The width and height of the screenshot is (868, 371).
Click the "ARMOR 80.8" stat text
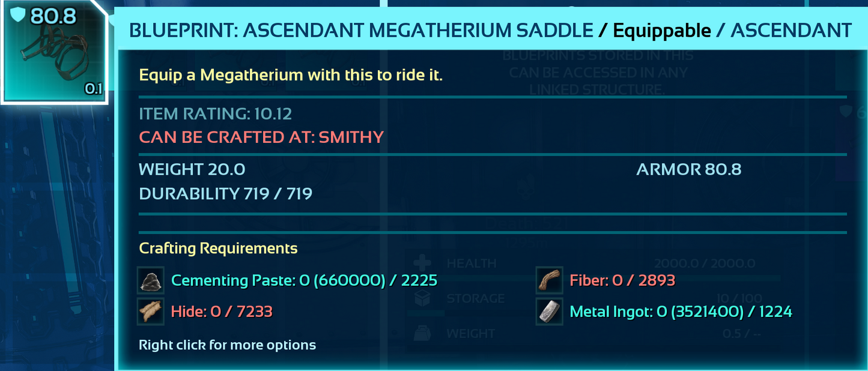point(688,169)
